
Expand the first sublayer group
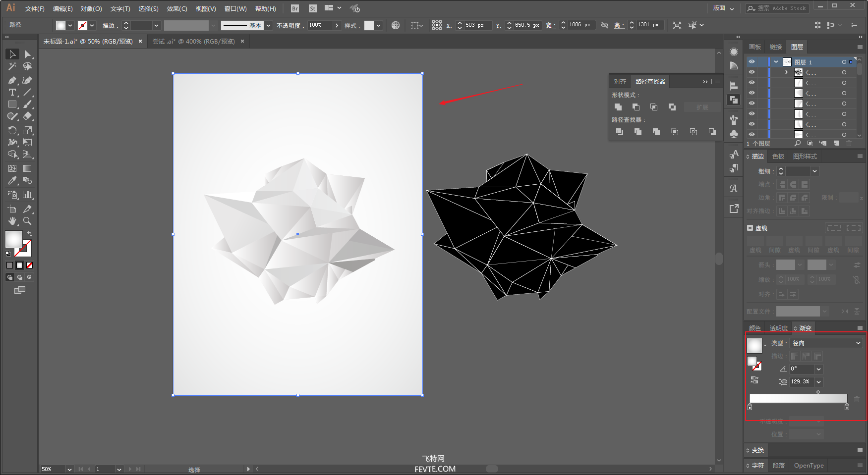click(787, 72)
